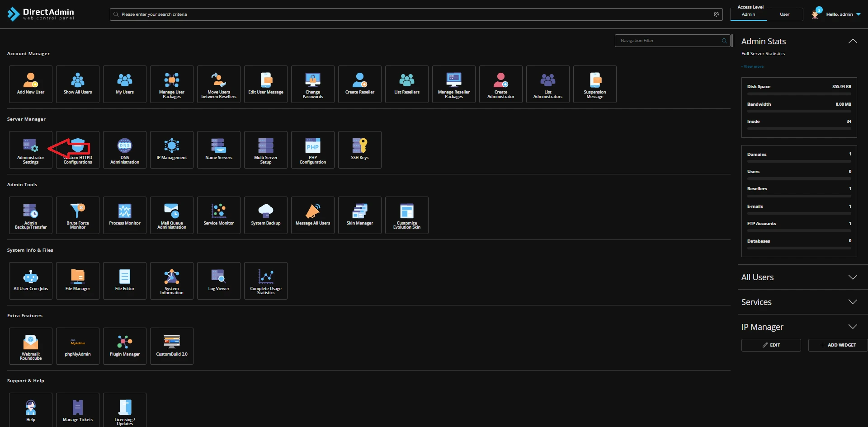The height and width of the screenshot is (427, 868).
Task: Select Admin access level
Action: pyautogui.click(x=748, y=14)
